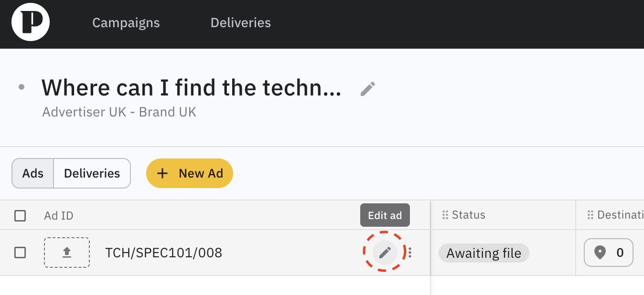Image resolution: width=644 pixels, height=295 pixels.
Task: Click the destinations pin counter button
Action: 608,253
